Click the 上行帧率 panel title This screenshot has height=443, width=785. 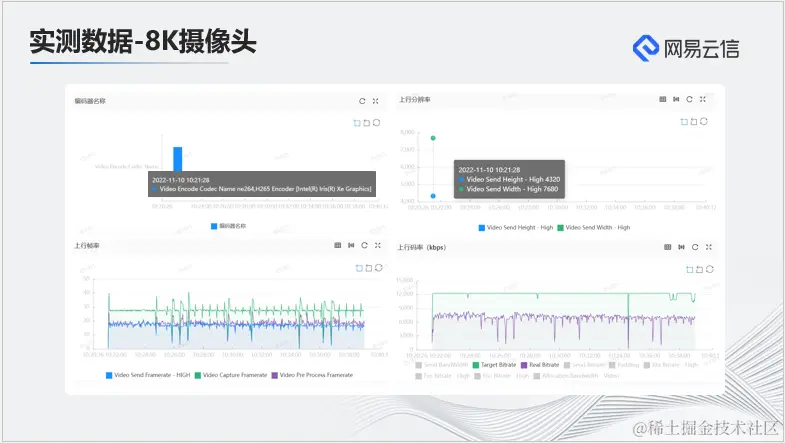pos(87,246)
